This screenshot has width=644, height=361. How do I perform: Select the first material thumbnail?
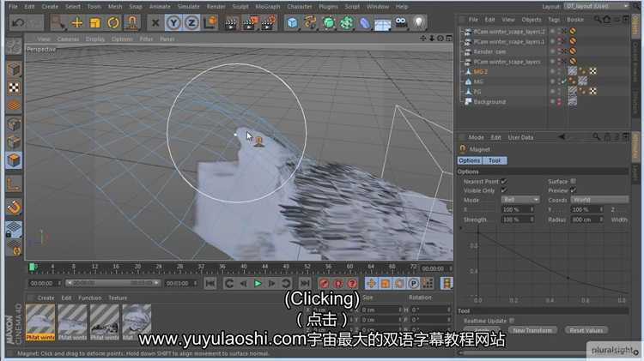[x=40, y=321]
